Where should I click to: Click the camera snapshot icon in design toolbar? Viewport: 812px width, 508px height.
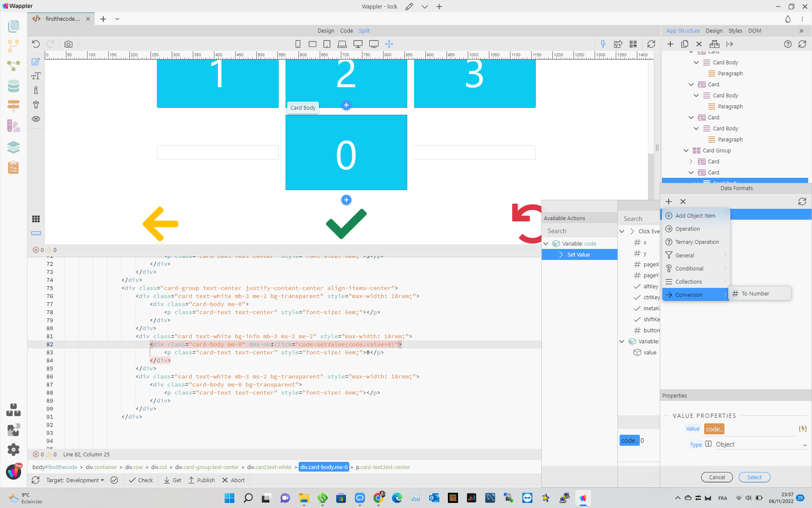68,44
